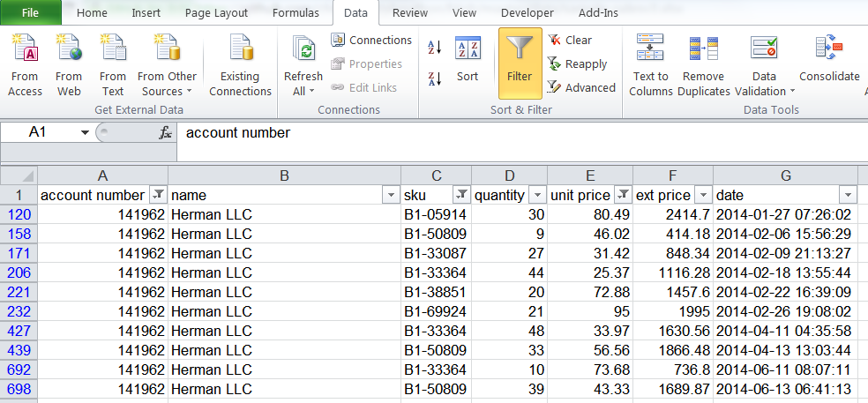Open the account number filter dropdown

(158, 195)
